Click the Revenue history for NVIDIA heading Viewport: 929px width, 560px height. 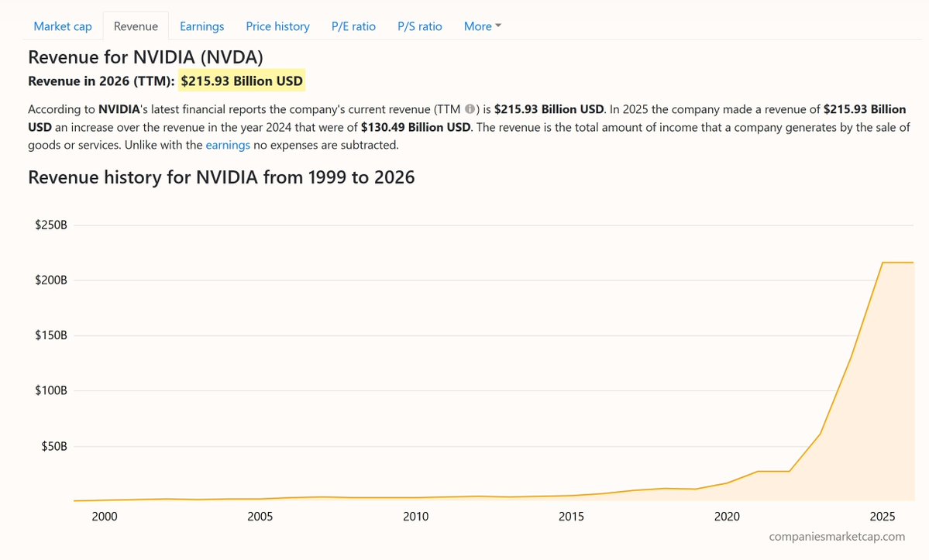[x=221, y=177]
